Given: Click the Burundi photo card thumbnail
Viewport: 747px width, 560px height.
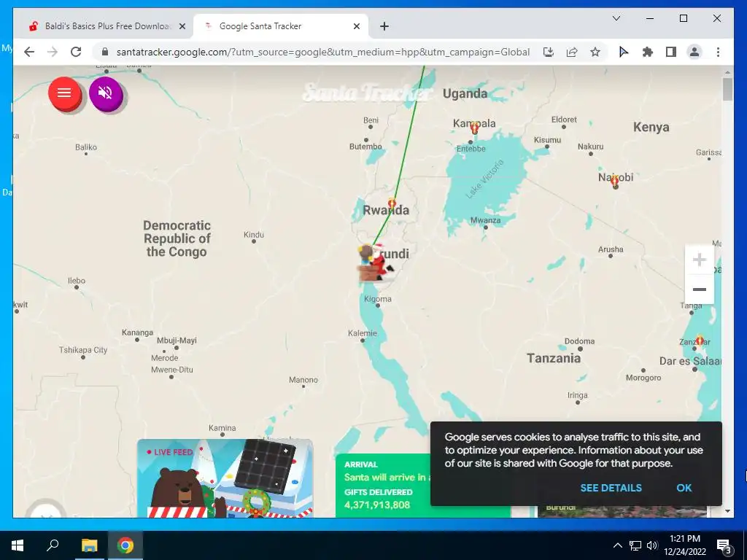Looking at the screenshot, I should [x=622, y=511].
